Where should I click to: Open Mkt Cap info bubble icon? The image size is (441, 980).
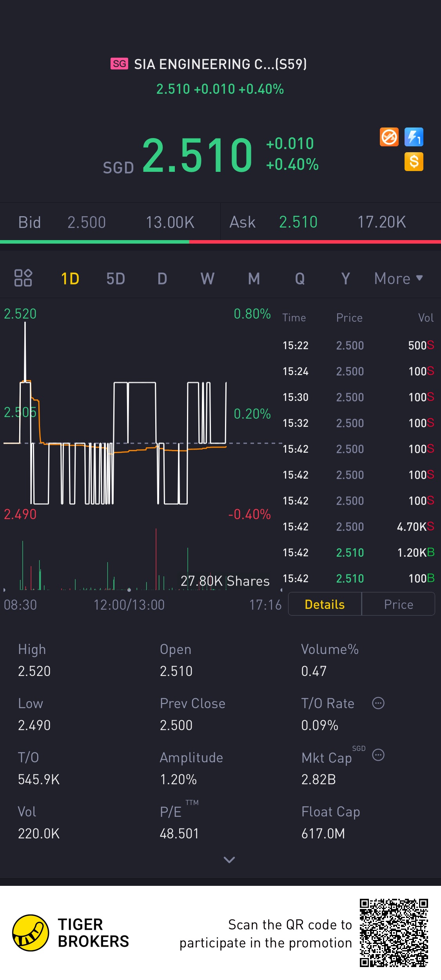[x=378, y=755]
